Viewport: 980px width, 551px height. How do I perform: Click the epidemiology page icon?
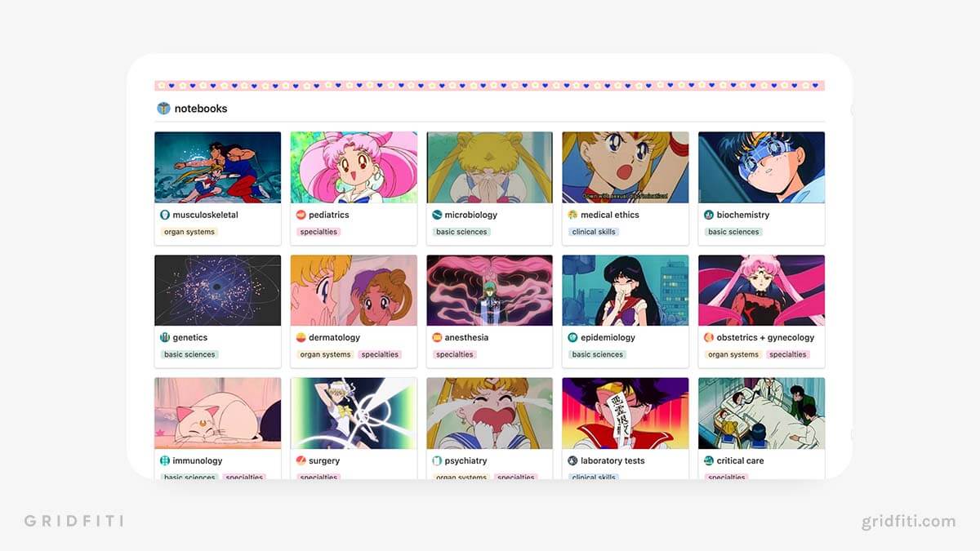pos(573,338)
